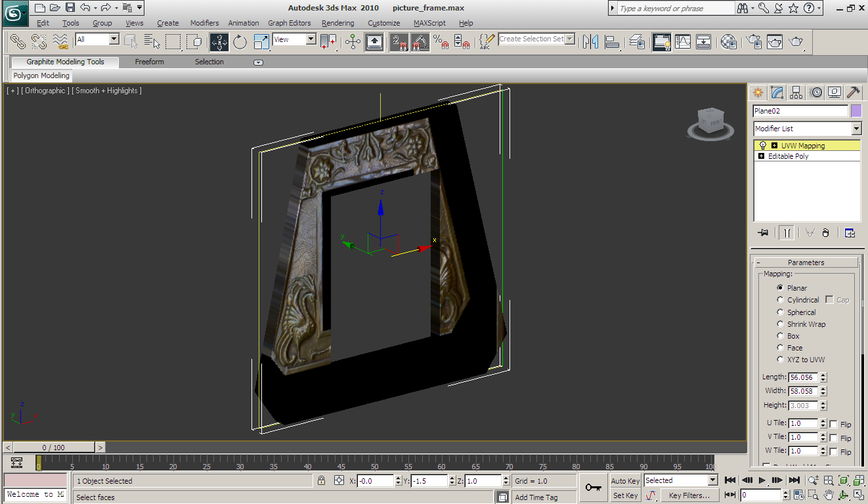Choose the Box mapping option
Image resolution: width=868 pixels, height=504 pixels.
[781, 336]
